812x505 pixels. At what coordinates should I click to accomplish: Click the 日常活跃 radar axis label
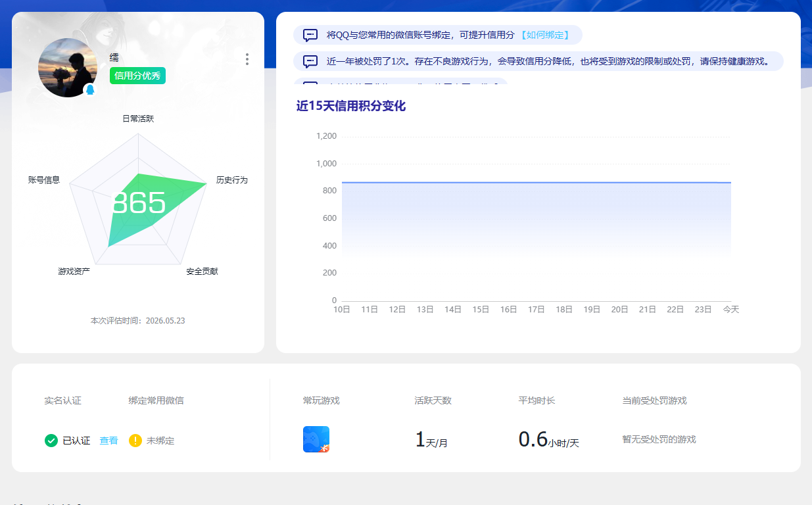[138, 118]
